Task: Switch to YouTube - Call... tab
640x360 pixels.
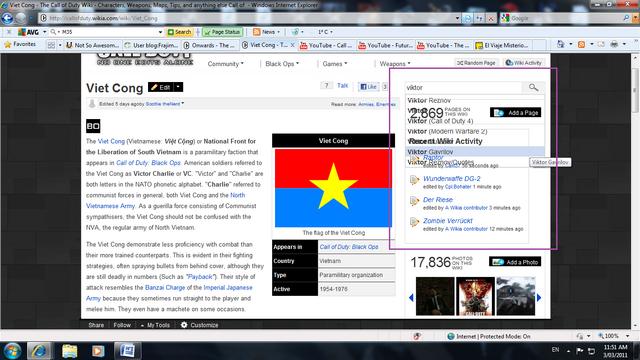Action: (x=327, y=45)
